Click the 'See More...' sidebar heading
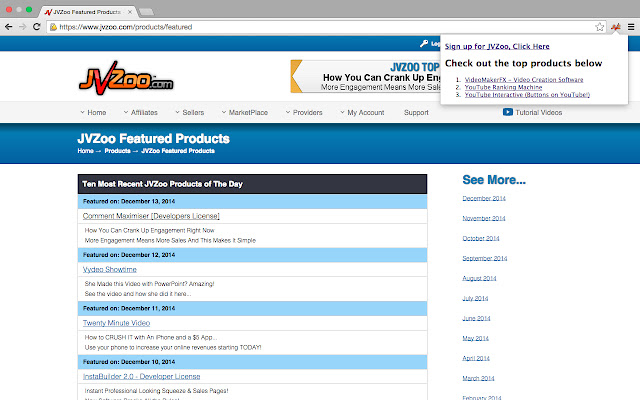The width and height of the screenshot is (640, 400). pyautogui.click(x=494, y=180)
